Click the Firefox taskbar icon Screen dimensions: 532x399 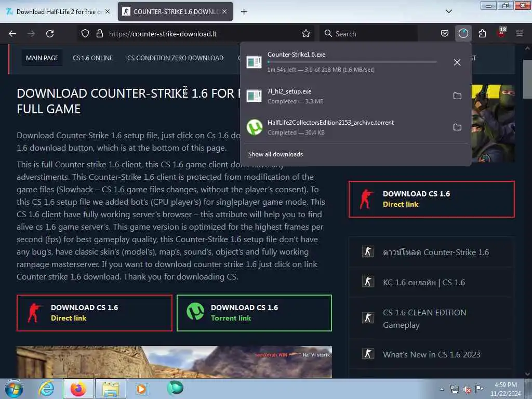click(x=78, y=389)
